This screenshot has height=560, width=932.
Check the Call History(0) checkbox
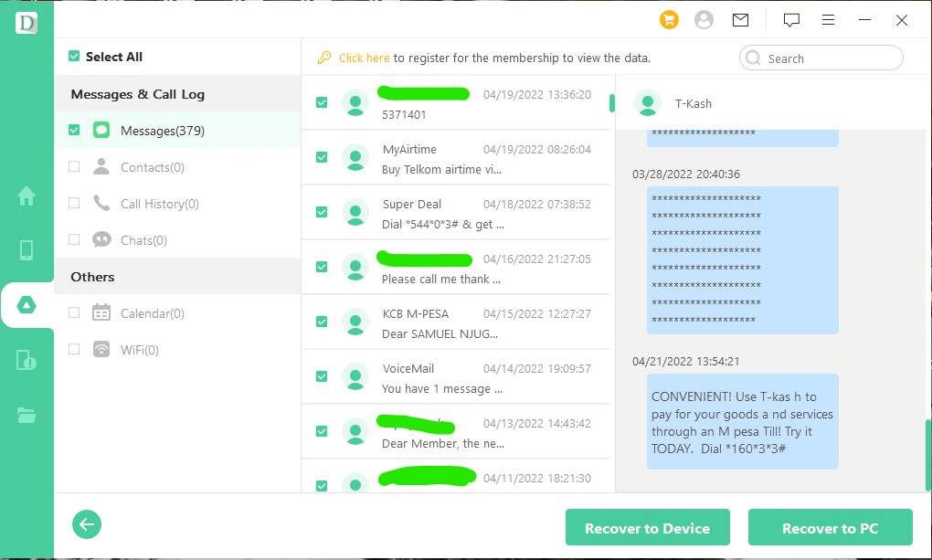74,203
